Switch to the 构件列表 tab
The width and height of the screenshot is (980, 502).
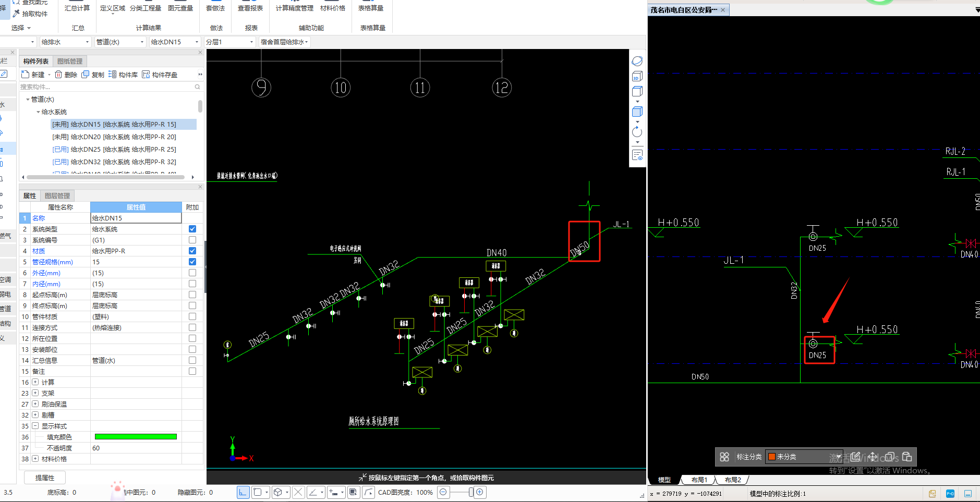point(36,61)
